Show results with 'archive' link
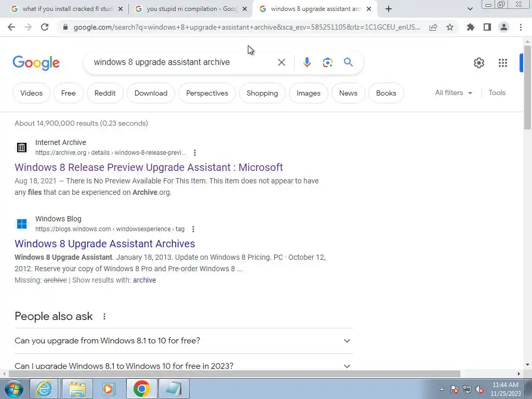Screen dimensions: 532x399 144,280
